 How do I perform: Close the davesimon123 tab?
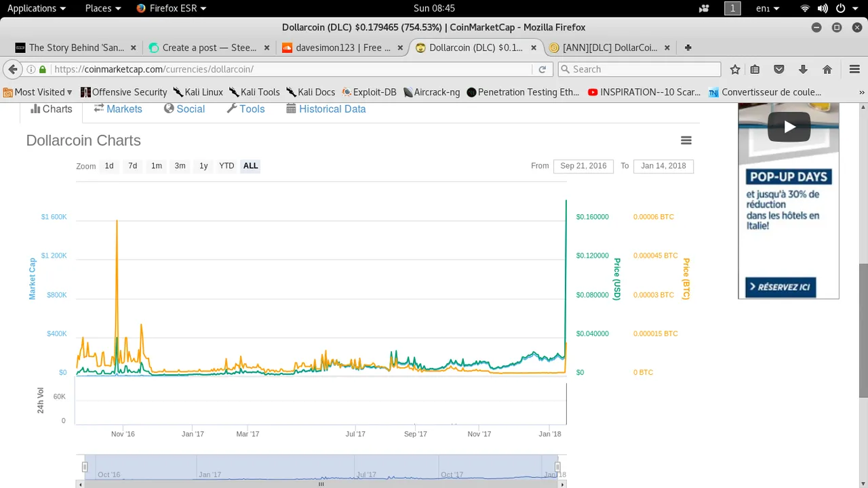point(400,47)
